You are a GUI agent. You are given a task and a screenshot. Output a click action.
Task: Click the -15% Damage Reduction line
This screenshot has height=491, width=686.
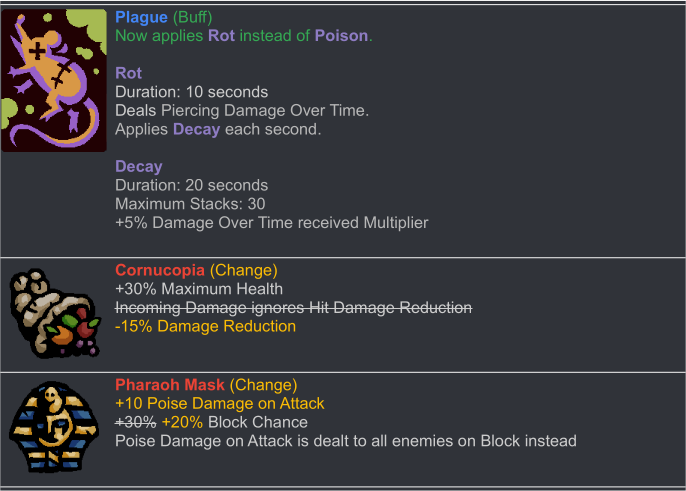pyautogui.click(x=205, y=326)
